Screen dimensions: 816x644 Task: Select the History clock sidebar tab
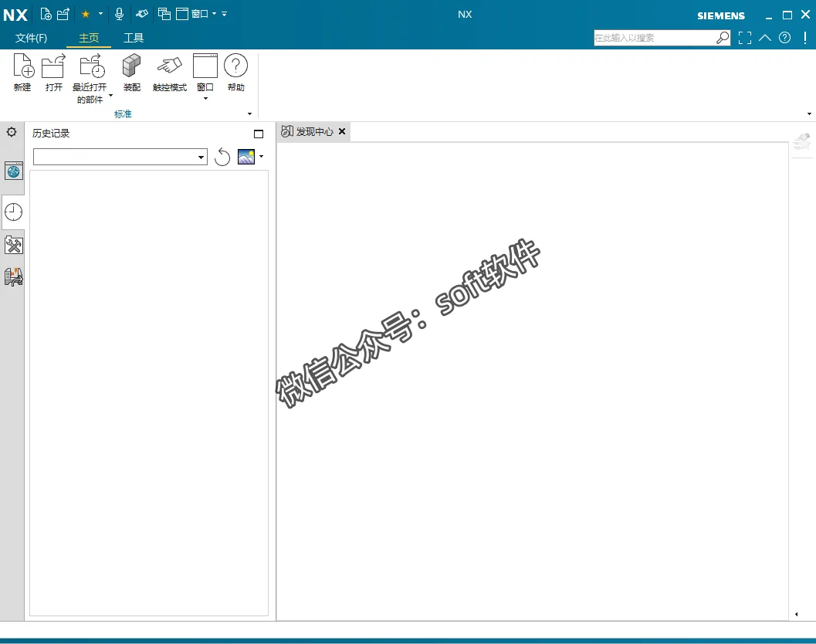coord(14,212)
